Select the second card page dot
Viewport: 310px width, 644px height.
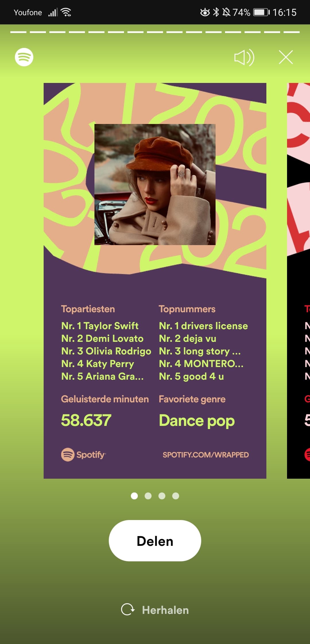(148, 496)
